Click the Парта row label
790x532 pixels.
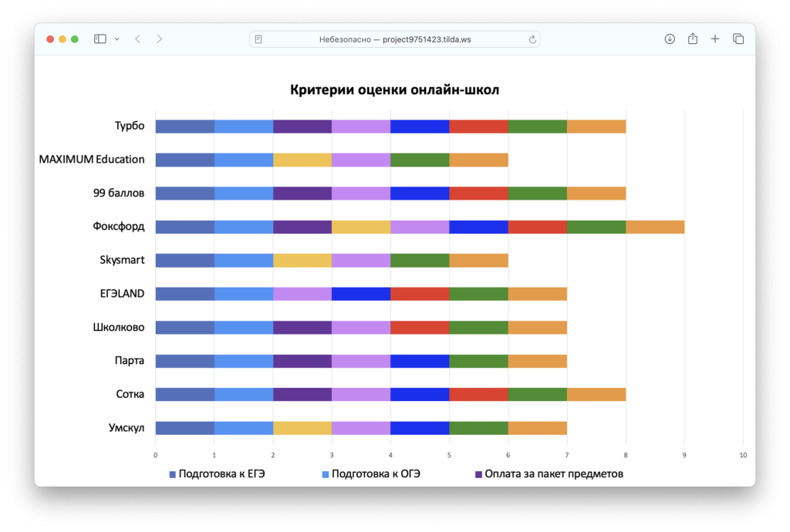130,360
